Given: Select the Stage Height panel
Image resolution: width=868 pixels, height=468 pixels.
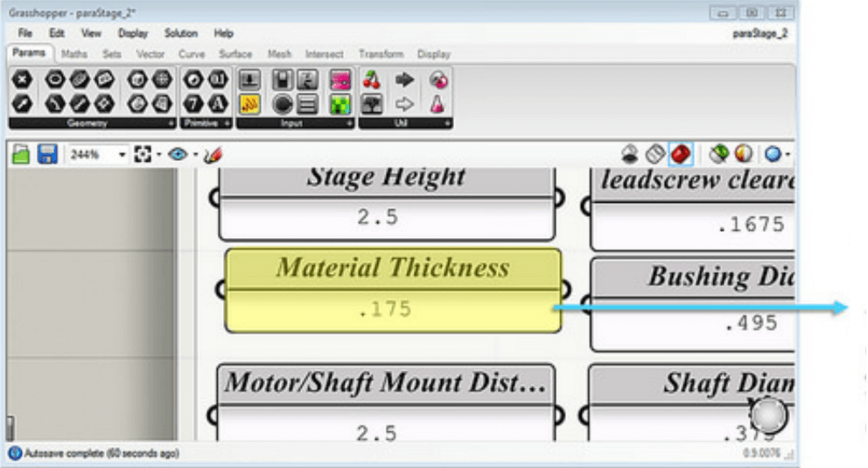Looking at the screenshot, I should [x=387, y=204].
